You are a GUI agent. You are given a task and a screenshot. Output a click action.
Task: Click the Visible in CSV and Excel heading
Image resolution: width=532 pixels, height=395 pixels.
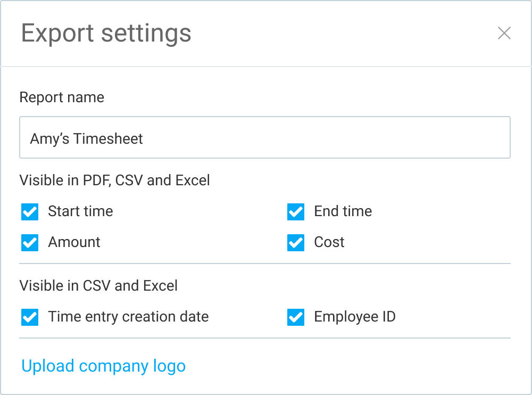98,286
